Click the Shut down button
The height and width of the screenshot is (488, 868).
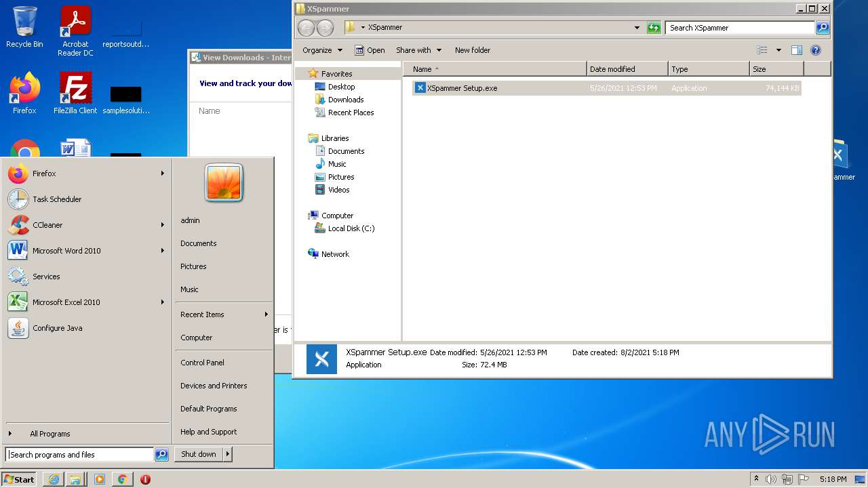(199, 454)
